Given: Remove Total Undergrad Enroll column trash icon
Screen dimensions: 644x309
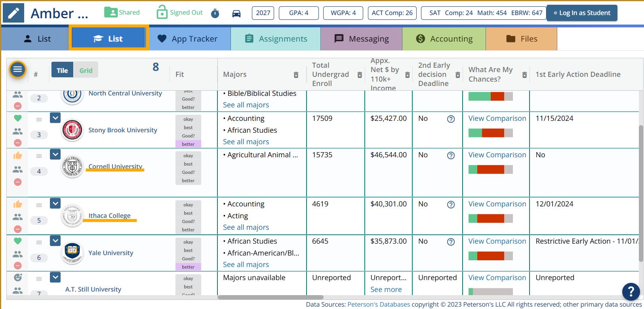Looking at the screenshot, I should [360, 75].
